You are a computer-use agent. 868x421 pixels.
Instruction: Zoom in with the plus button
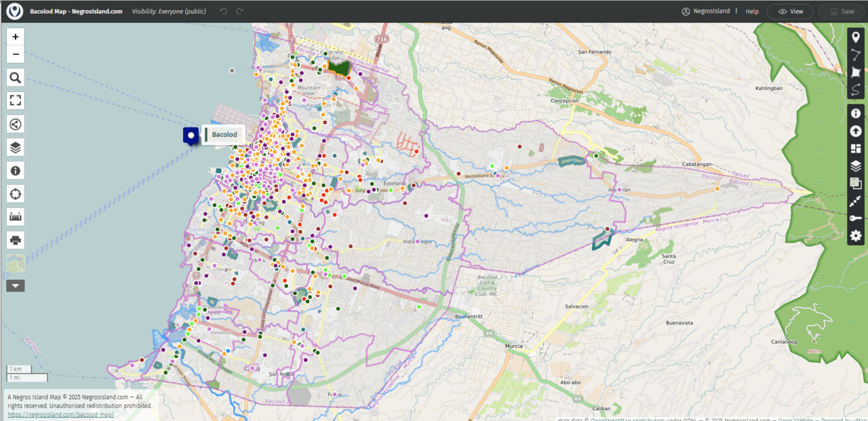[x=16, y=37]
